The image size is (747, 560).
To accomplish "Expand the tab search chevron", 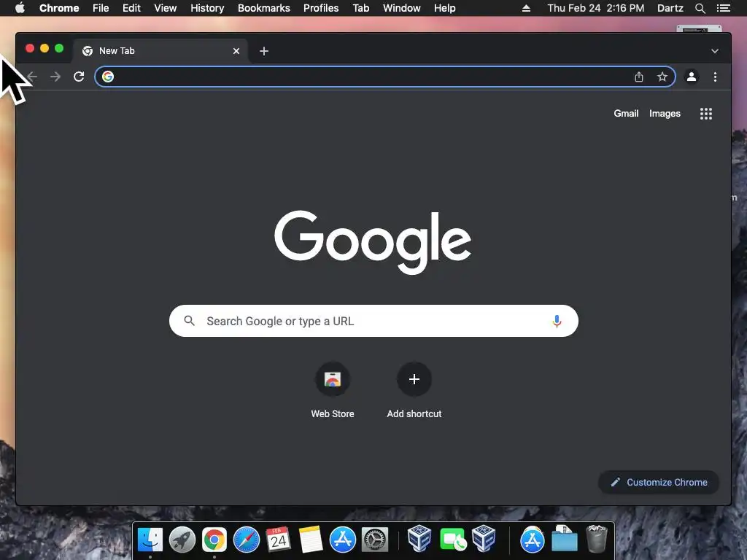I will tap(715, 51).
